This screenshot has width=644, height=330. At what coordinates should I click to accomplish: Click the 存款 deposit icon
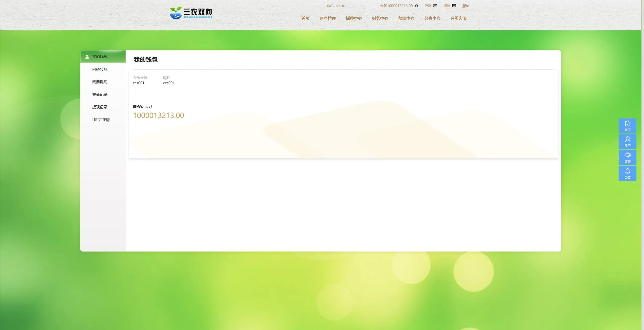435,6
